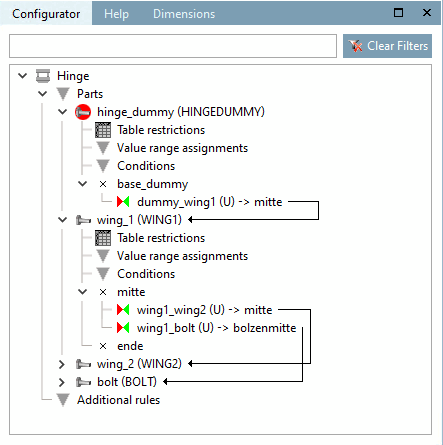This screenshot has height=445, width=443.
Task: Click the red-green connection icon of dummy_wing1
Action: 123,202
